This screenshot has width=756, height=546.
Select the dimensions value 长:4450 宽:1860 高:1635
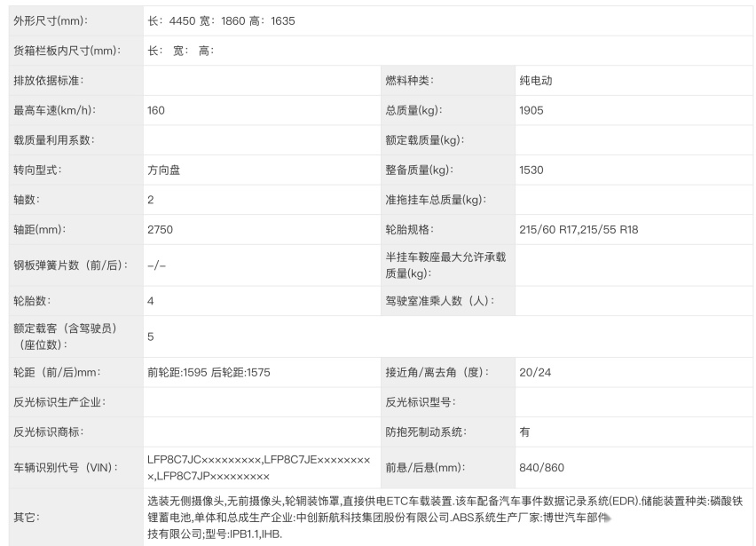tap(221, 21)
